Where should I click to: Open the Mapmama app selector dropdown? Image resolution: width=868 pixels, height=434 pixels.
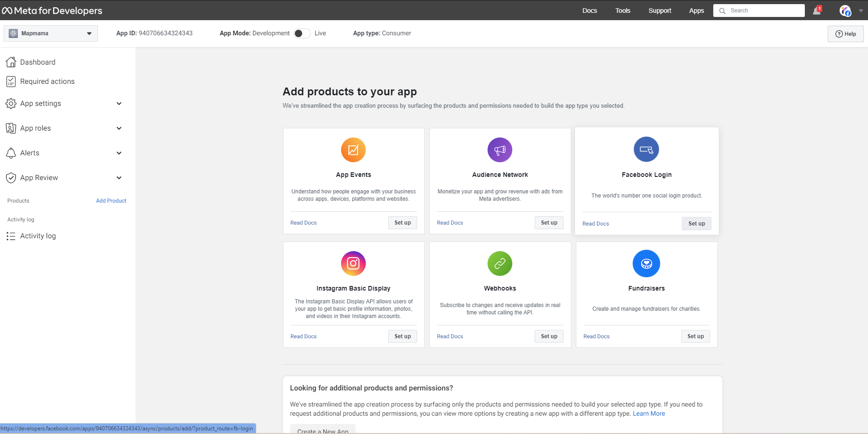51,33
